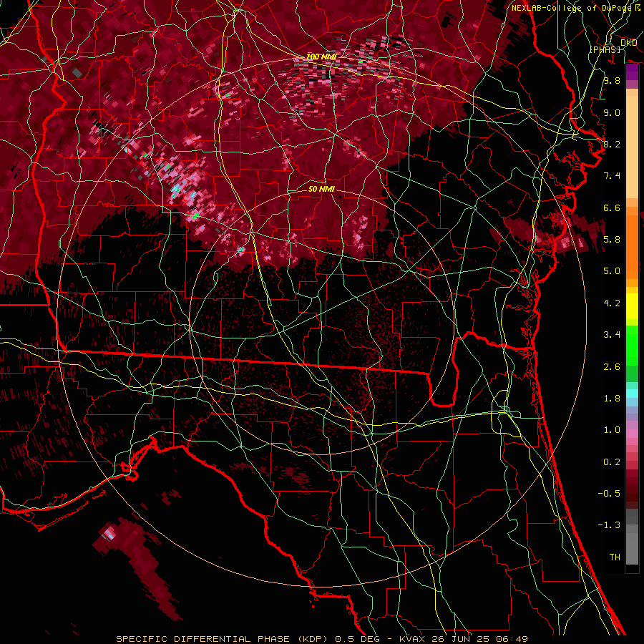Screen dimensions: 644x644
Task: Click the 50 NMI range ring label
Action: [x=321, y=189]
